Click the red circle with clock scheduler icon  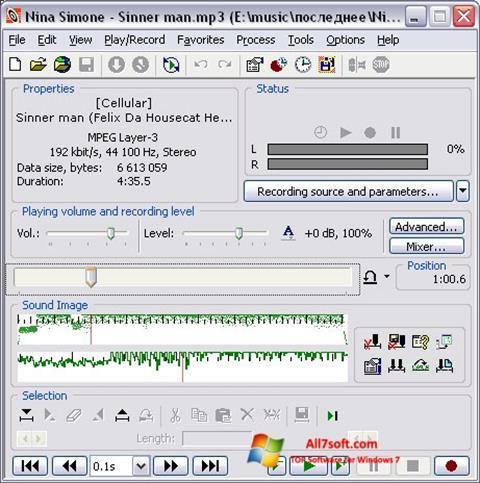279,65
